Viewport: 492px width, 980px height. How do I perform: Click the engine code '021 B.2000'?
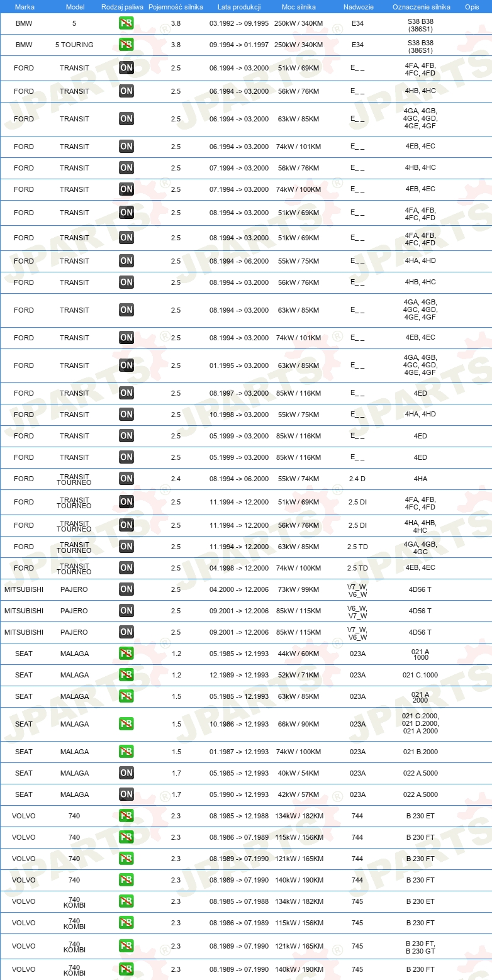420,752
